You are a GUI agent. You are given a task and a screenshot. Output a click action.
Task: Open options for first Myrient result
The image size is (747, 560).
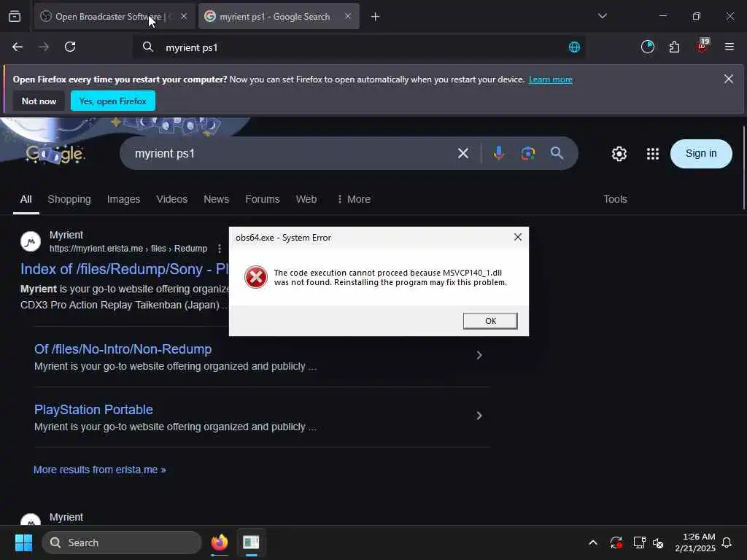219,249
